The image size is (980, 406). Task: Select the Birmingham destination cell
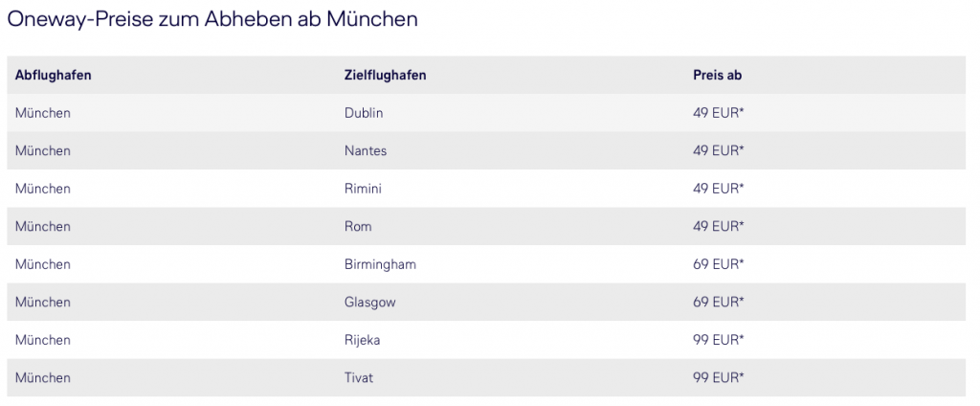(x=380, y=264)
